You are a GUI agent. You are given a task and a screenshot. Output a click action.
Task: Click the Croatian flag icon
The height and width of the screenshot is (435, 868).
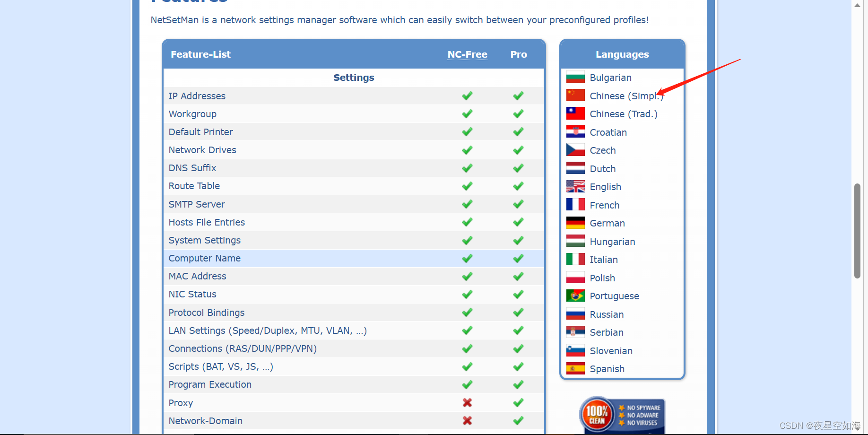[x=575, y=132]
